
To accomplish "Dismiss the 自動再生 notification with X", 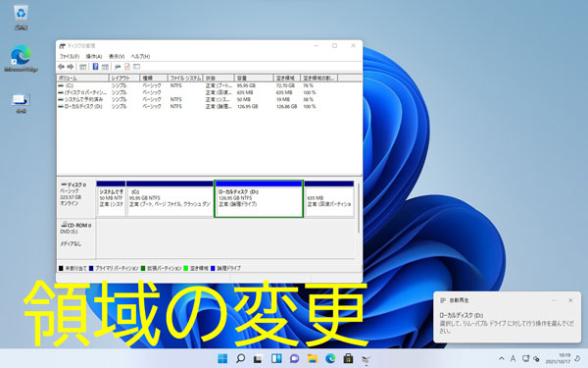I will tap(570, 300).
